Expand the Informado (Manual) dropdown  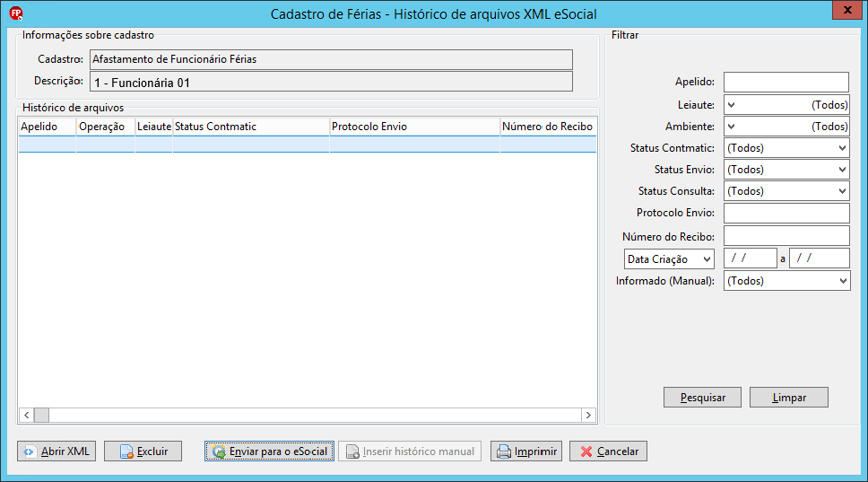[x=786, y=281]
